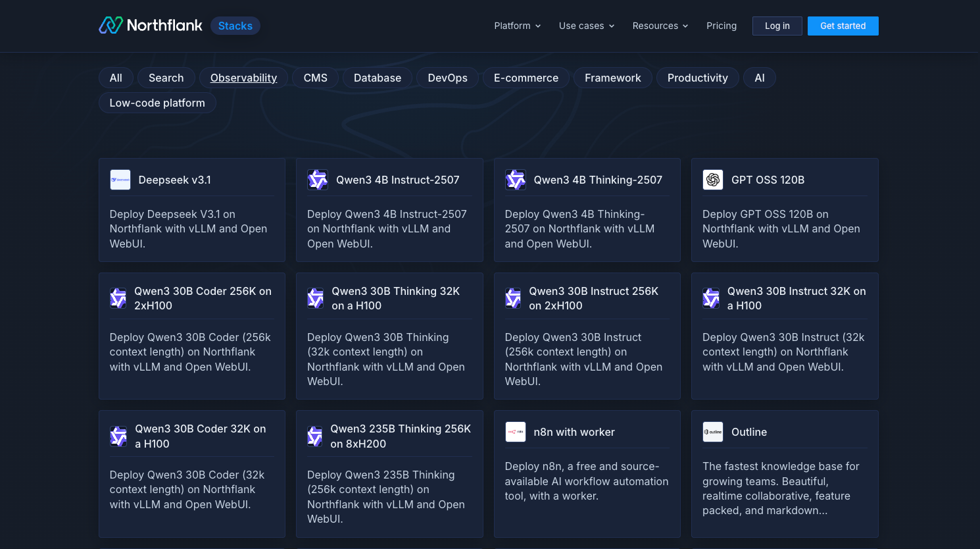Click 'The fastest knowledge base for growing teams' text
Screen dimensions: 980x549
pyautogui.click(x=781, y=488)
